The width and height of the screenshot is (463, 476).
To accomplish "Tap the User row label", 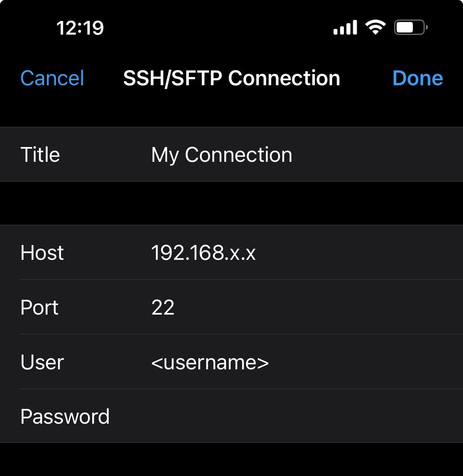I will (42, 362).
